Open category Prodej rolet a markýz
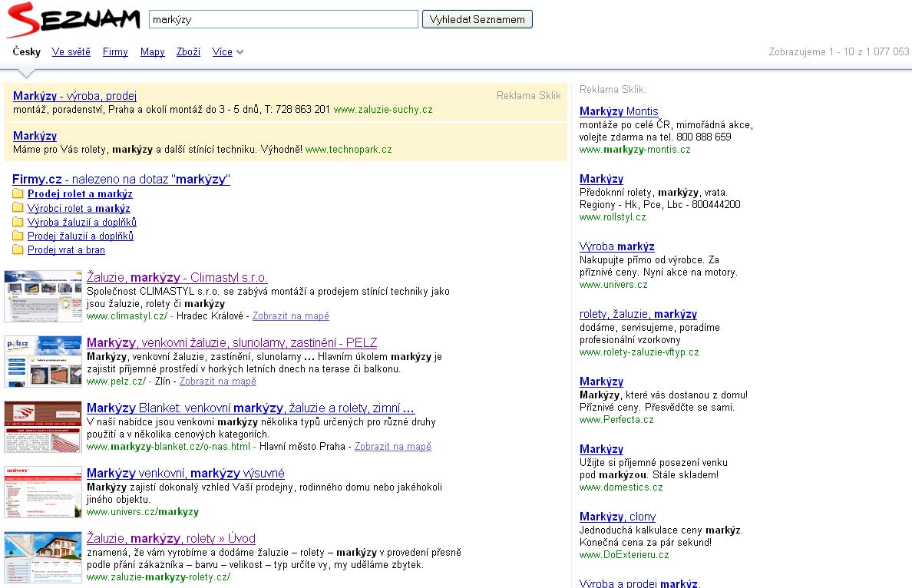912x588 pixels. coord(80,193)
